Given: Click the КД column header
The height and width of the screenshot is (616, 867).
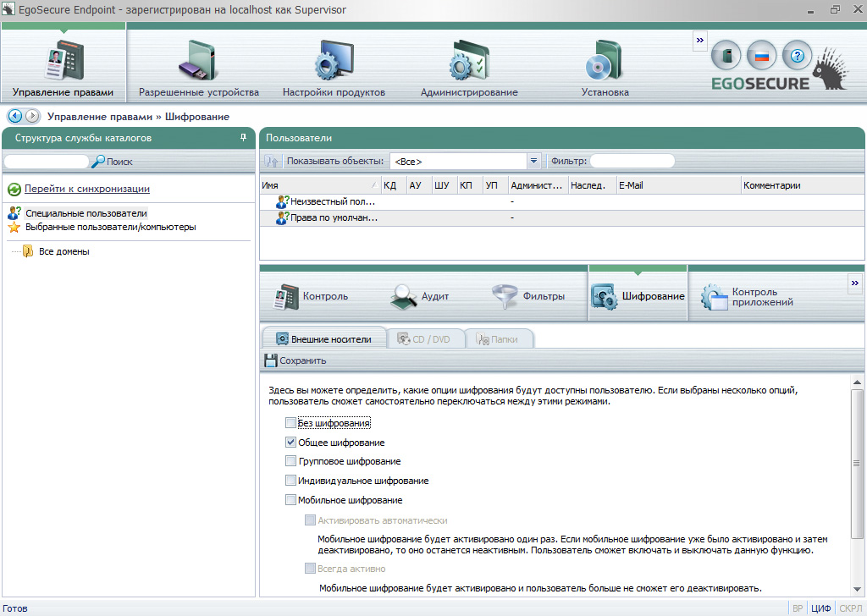Looking at the screenshot, I should pyautogui.click(x=394, y=185).
